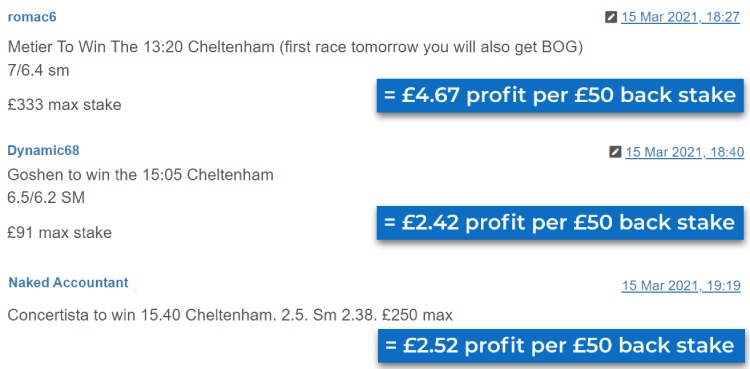
Task: Click the 6.5/6.2 SM odds line
Action: tap(46, 197)
